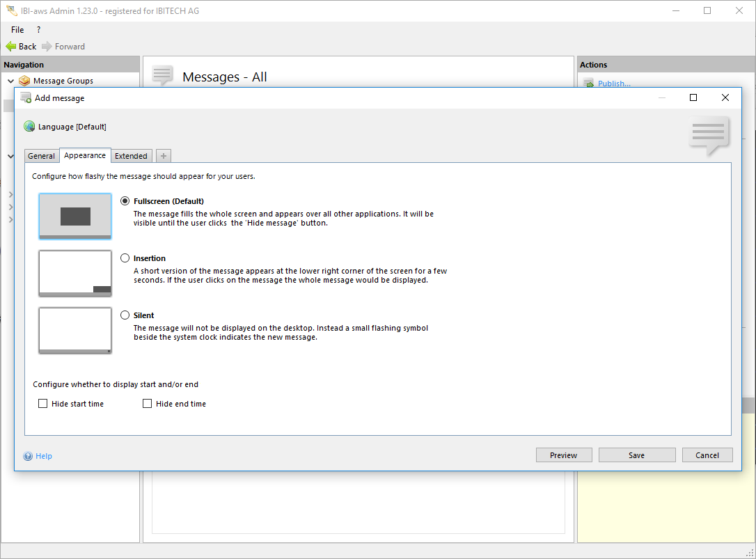Open the File menu
This screenshot has height=559, width=756.
pos(17,30)
